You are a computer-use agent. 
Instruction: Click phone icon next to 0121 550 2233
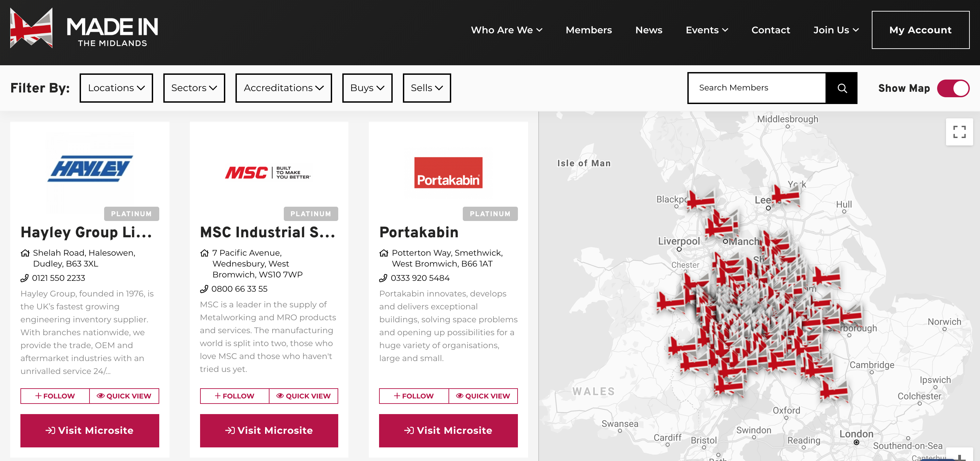pyautogui.click(x=25, y=278)
